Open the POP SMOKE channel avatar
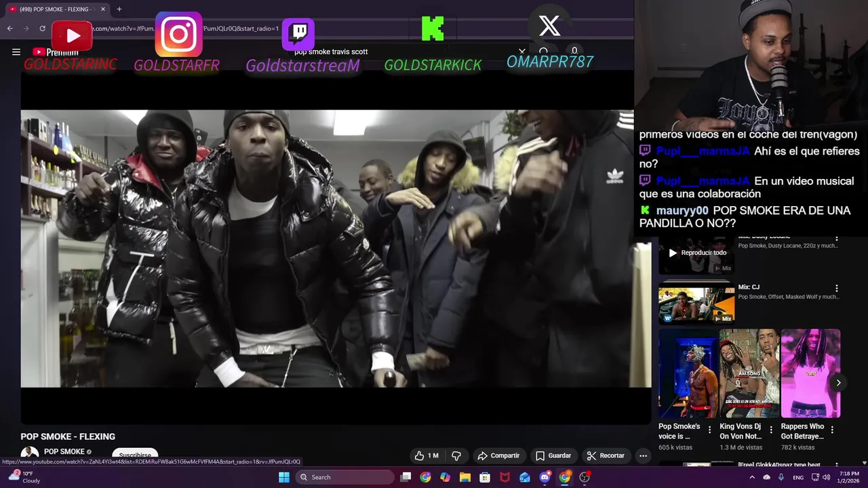The height and width of the screenshot is (488, 868). 29,454
